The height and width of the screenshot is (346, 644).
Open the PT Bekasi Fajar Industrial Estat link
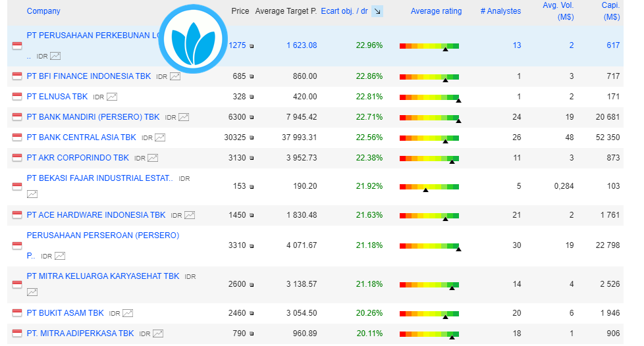[x=99, y=178]
